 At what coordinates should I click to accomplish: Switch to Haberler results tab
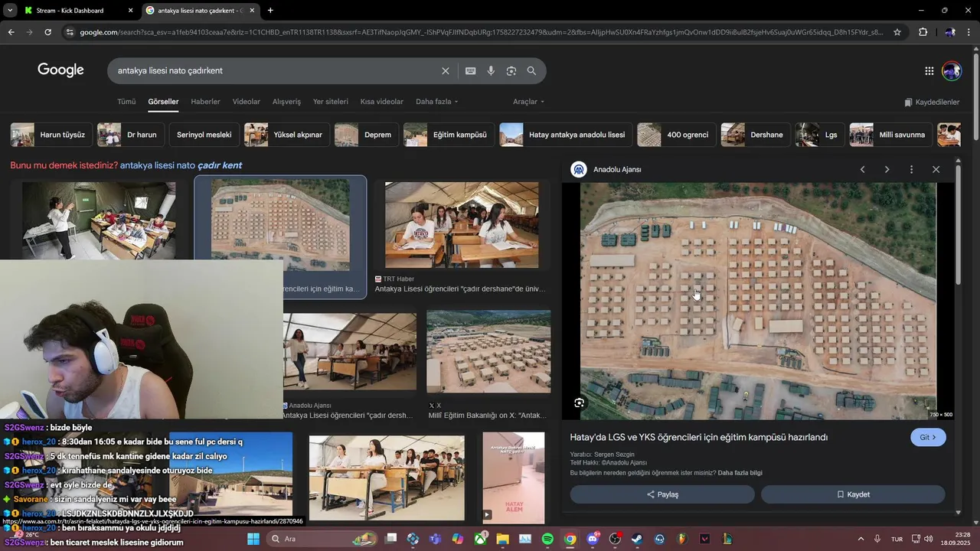205,102
